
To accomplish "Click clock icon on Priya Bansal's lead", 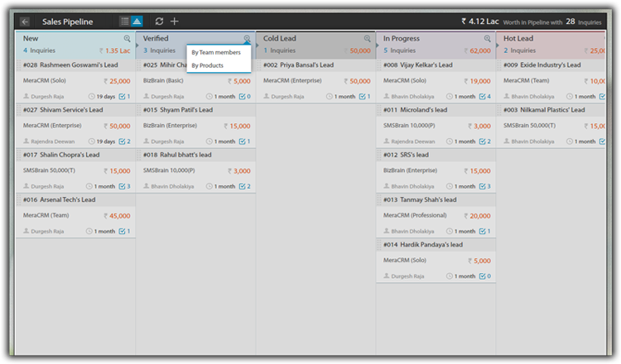I will pos(330,97).
